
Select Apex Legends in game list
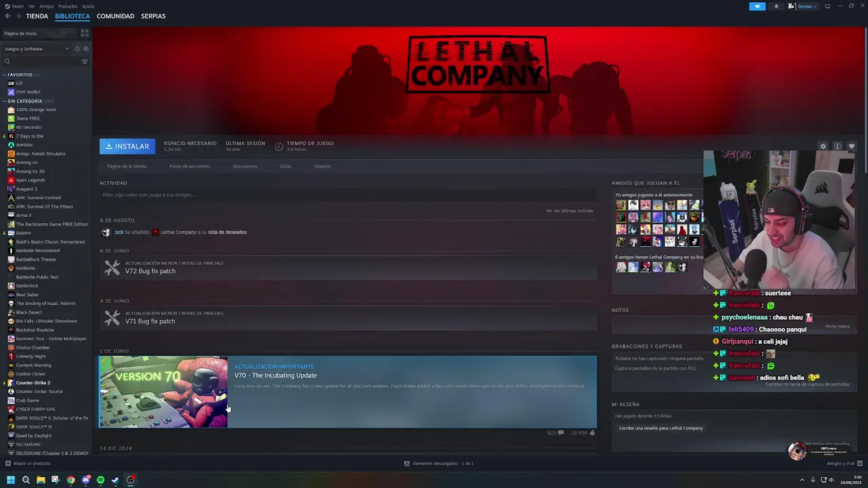coord(31,180)
